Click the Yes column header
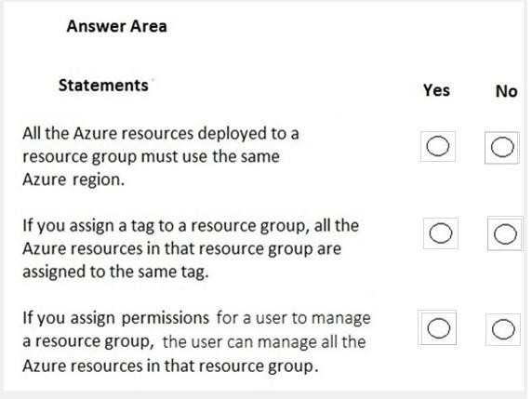The image size is (532, 399). click(x=436, y=90)
